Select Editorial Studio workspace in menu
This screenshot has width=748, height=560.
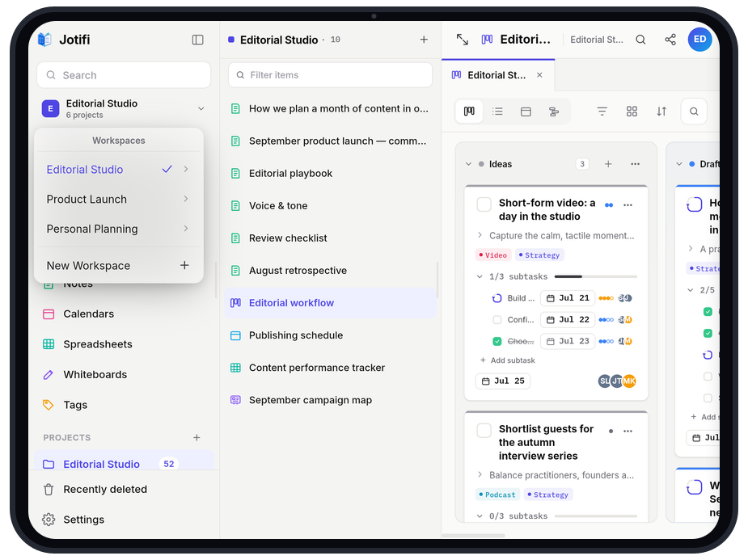click(x=119, y=169)
